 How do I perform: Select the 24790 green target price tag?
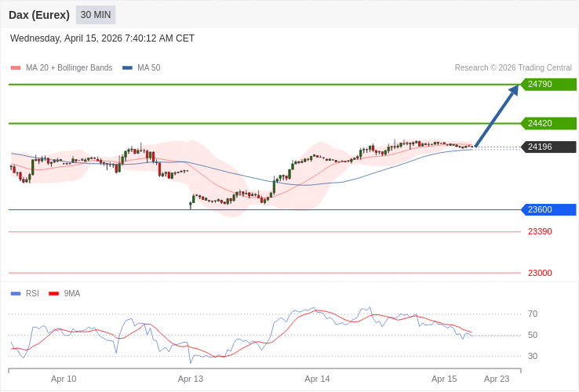click(548, 84)
